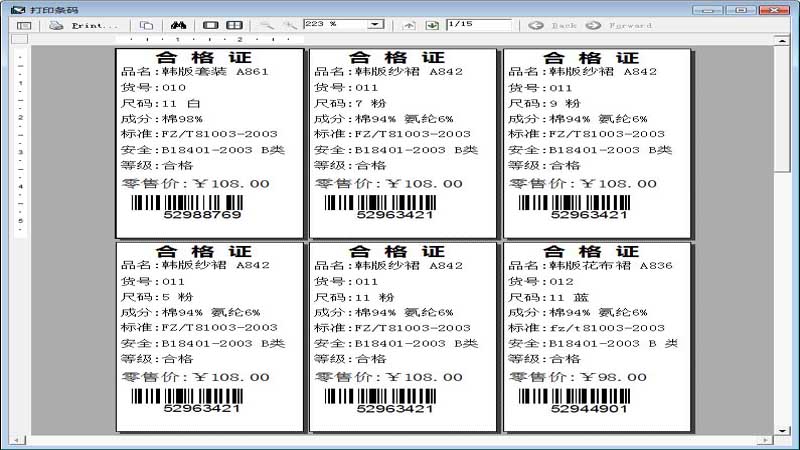Click the copy pages icon
Screen dimensions: 800x450
pyautogui.click(x=146, y=26)
